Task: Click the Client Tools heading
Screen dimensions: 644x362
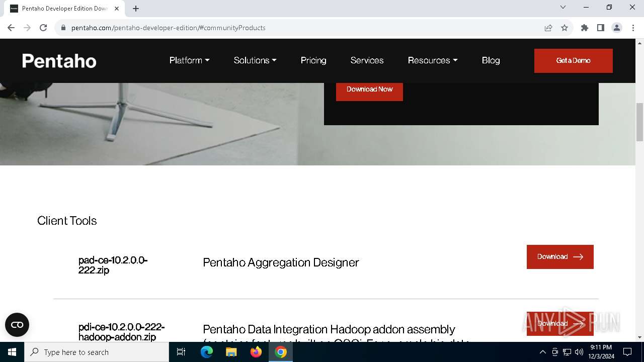Action: [67, 221]
